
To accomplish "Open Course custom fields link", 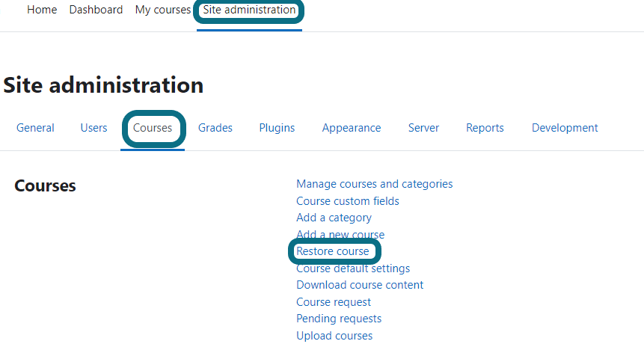I will click(348, 201).
